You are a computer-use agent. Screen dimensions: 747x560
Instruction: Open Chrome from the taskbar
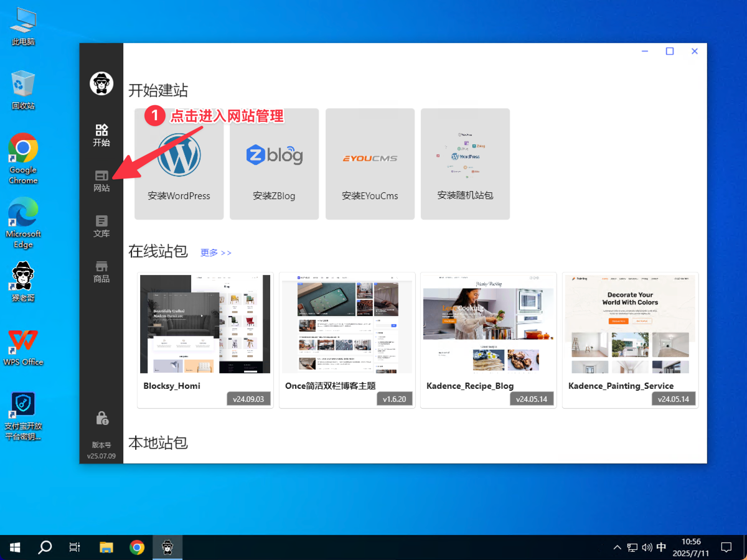click(x=137, y=548)
